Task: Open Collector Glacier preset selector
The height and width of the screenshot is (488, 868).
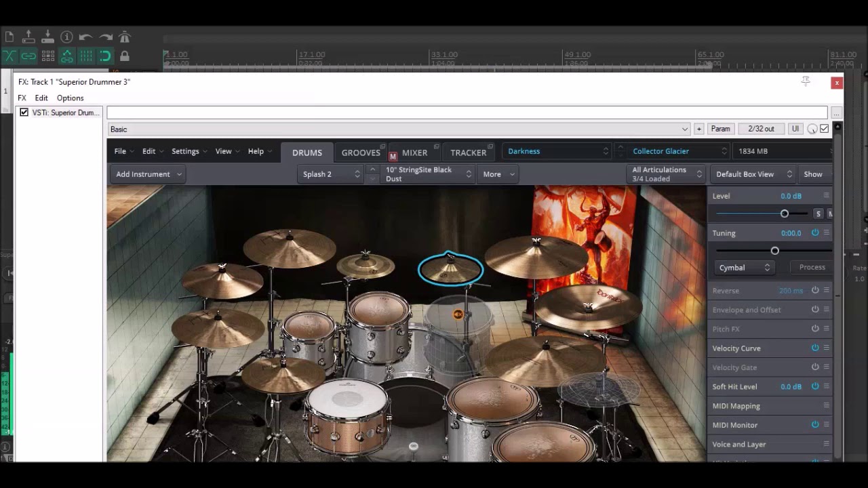Action: point(678,151)
